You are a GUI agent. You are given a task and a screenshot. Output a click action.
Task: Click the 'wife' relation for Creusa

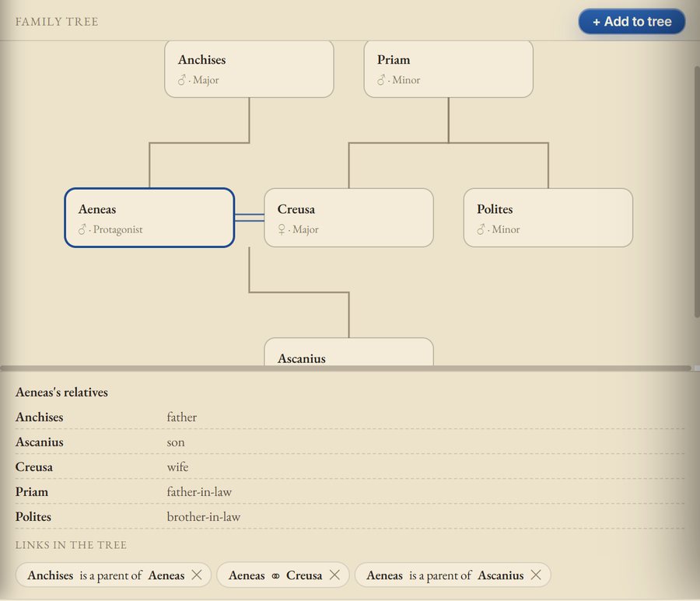point(177,466)
